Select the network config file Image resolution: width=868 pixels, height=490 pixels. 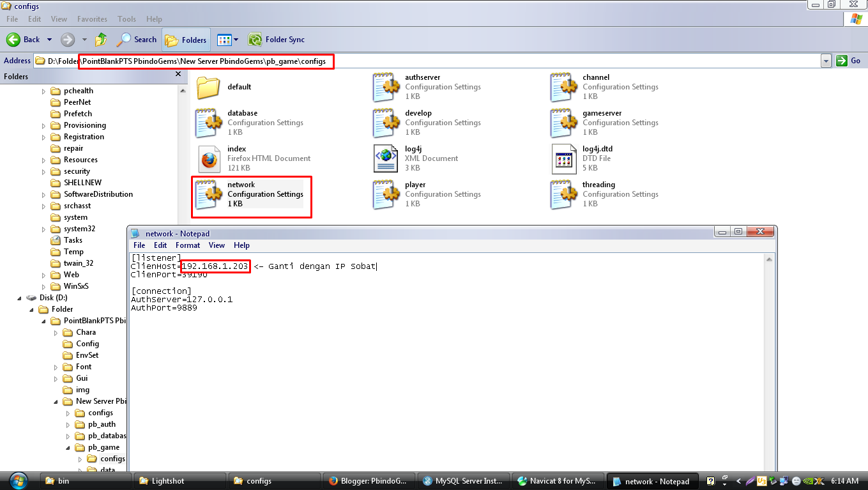pyautogui.click(x=208, y=195)
